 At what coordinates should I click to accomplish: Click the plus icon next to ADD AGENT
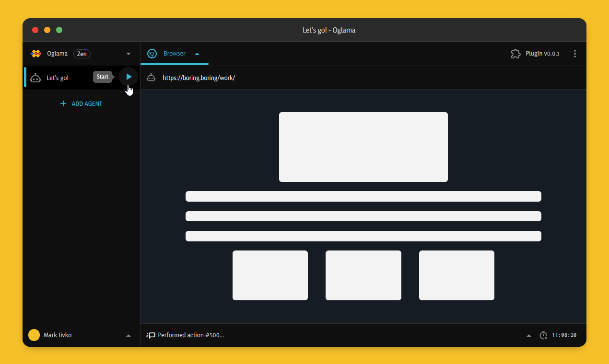coord(63,103)
